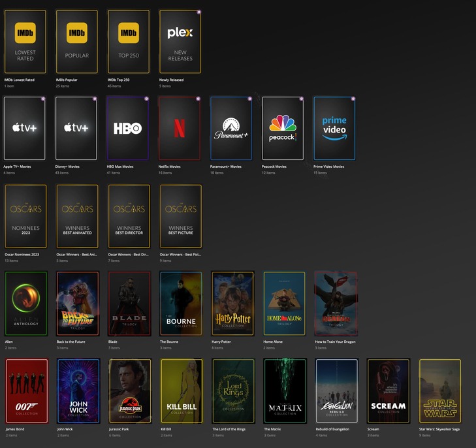Open the IMDb Lowest Rated collection poster
The width and height of the screenshot is (476, 448).
(x=25, y=42)
